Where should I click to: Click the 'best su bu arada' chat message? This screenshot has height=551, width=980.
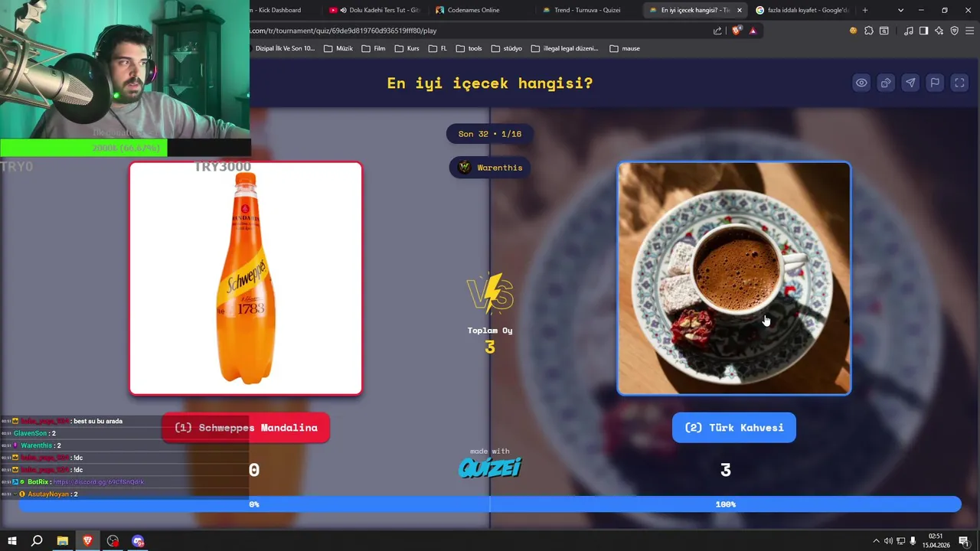point(98,421)
